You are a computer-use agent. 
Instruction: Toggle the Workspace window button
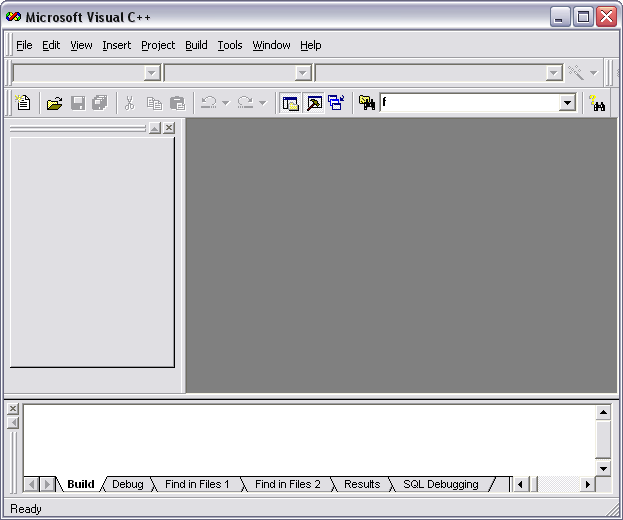(290, 103)
